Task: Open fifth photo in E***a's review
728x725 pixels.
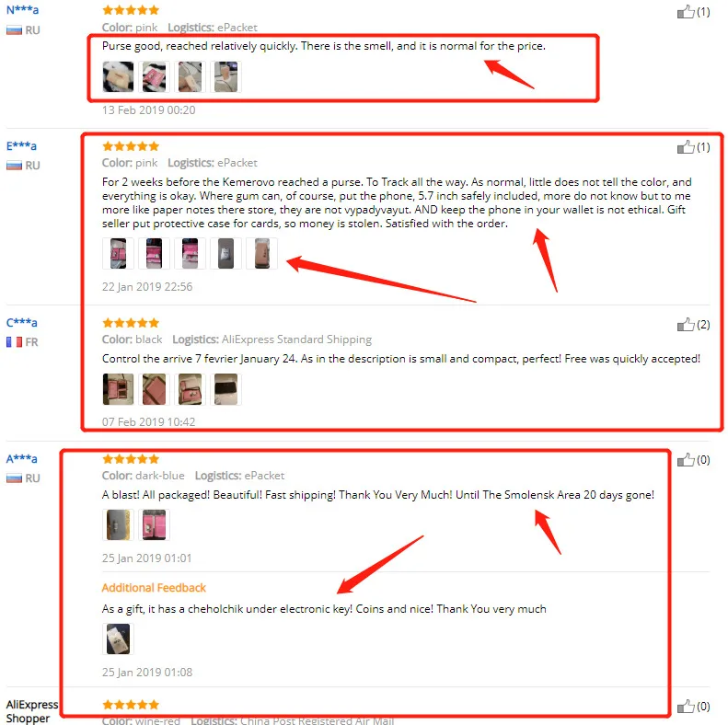Action: [262, 253]
